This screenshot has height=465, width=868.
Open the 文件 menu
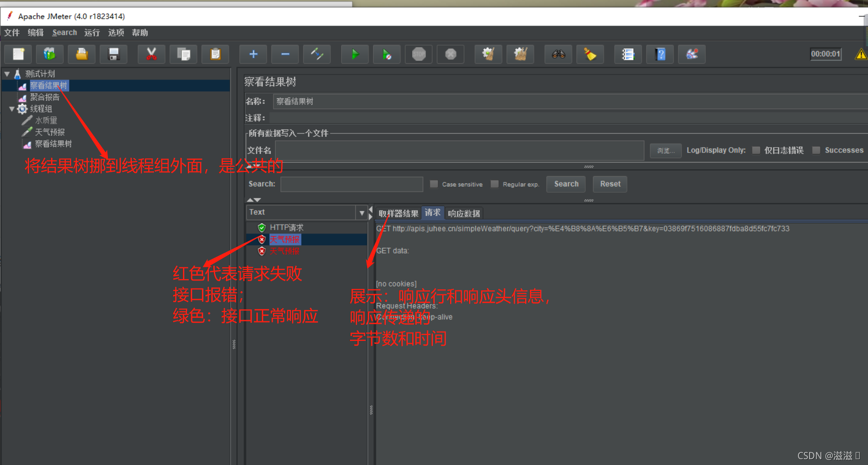pos(12,33)
